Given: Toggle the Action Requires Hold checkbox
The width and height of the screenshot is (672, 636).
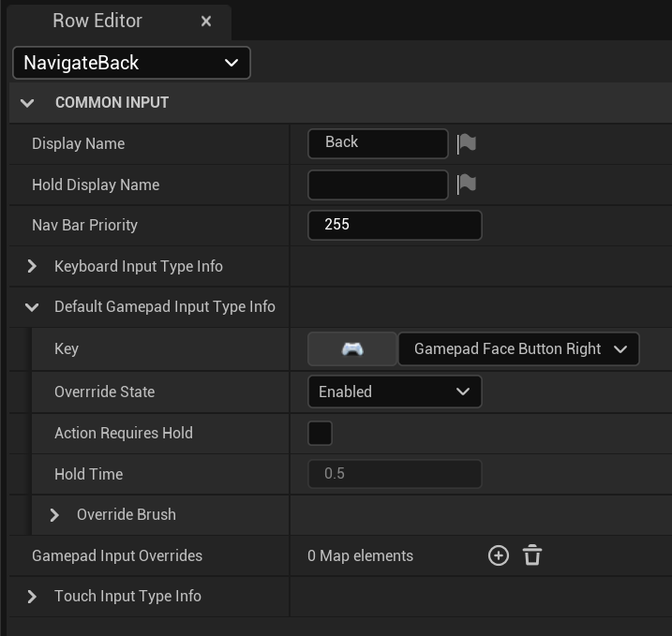Looking at the screenshot, I should pyautogui.click(x=321, y=433).
